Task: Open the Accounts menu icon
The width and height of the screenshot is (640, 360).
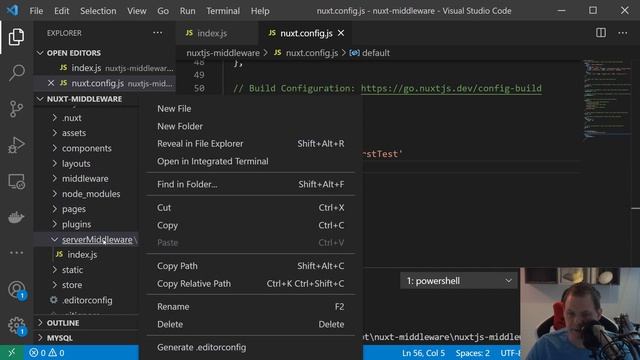Action: point(16,290)
